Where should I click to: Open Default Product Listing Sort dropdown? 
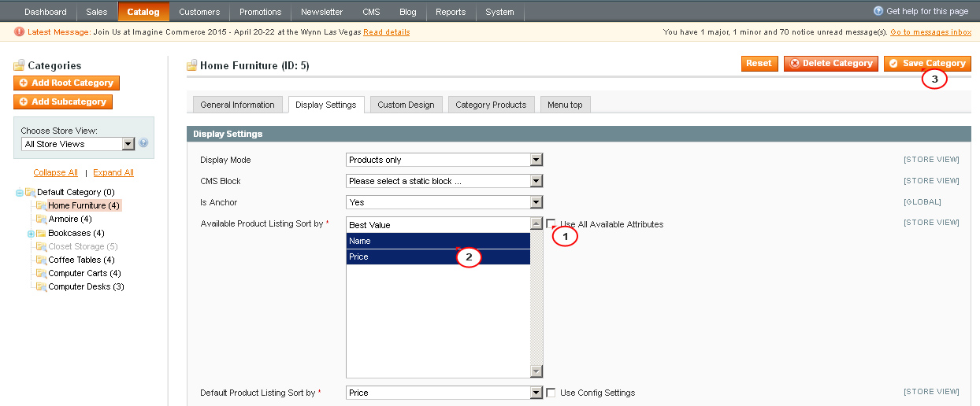[x=445, y=393]
